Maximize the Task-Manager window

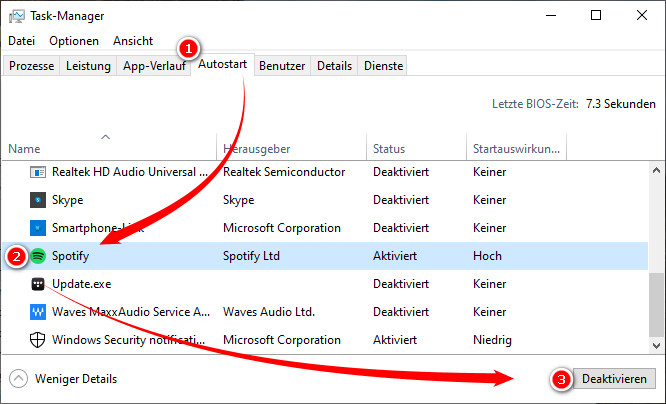click(596, 15)
